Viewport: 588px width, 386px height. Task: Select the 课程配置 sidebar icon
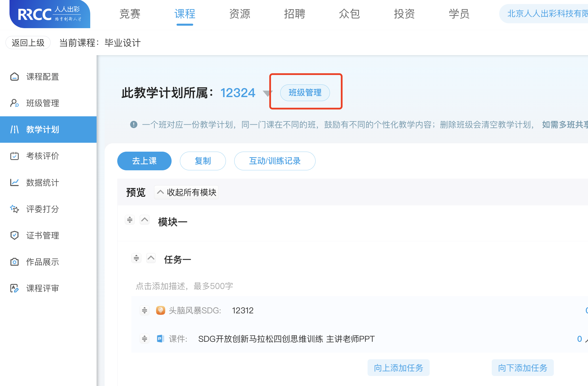[15, 77]
